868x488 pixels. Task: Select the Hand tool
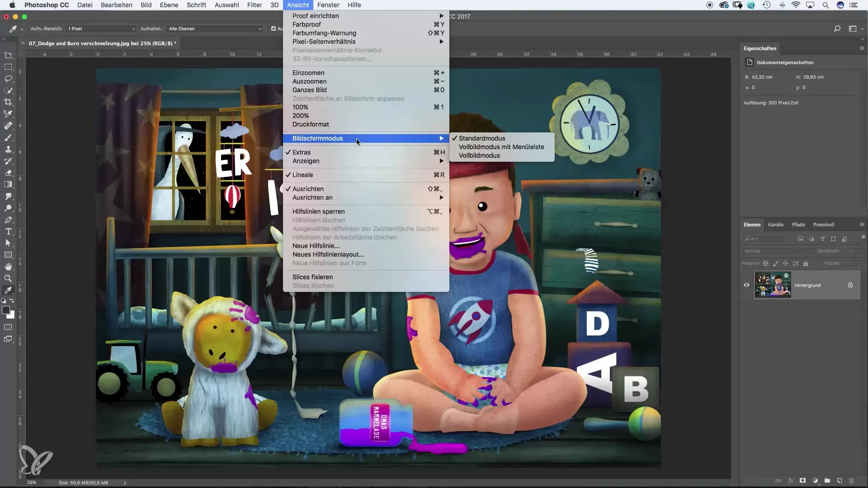click(8, 267)
